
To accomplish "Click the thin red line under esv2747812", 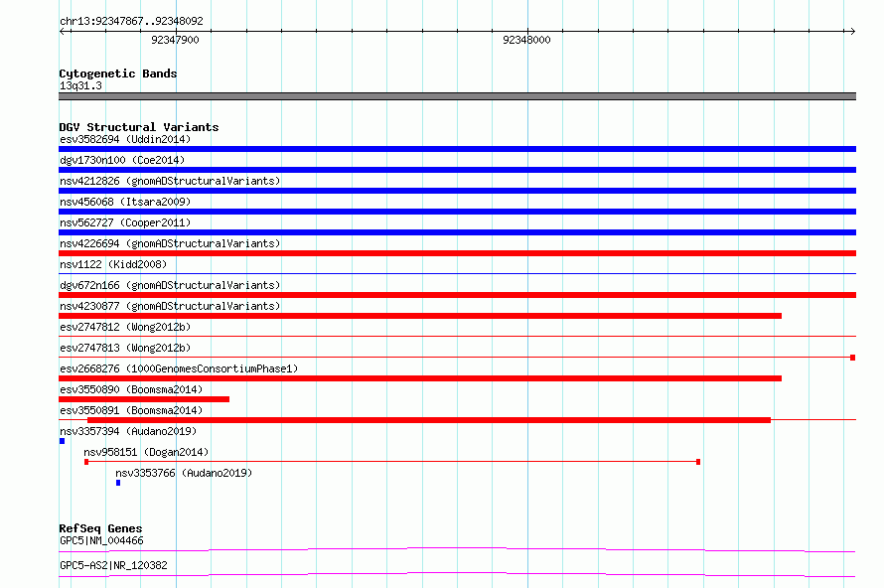I will coord(457,337).
